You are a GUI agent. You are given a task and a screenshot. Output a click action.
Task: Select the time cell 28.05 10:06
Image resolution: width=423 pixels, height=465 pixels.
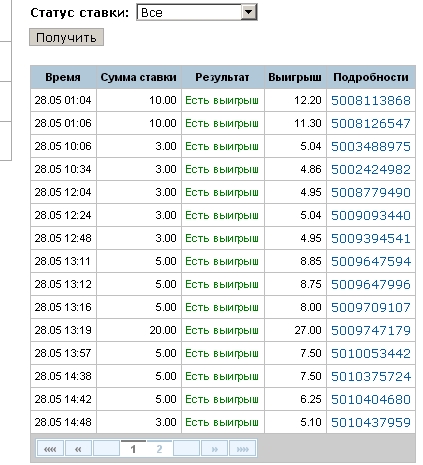[x=63, y=146]
